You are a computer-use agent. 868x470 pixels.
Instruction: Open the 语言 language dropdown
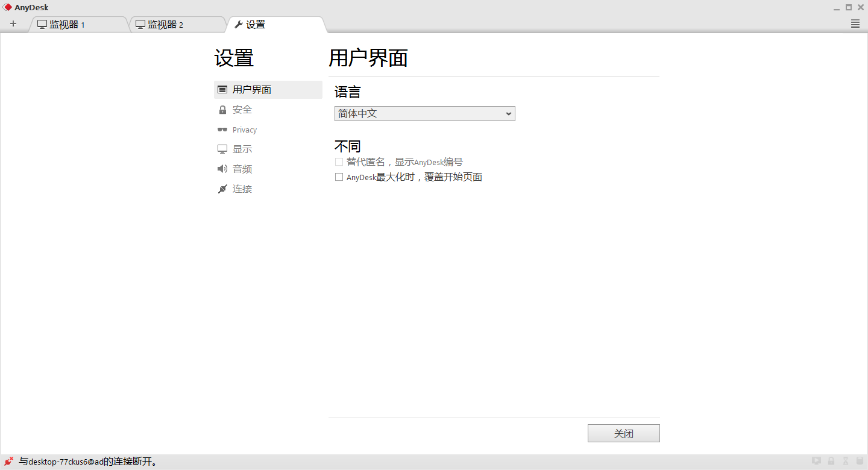[x=424, y=113]
